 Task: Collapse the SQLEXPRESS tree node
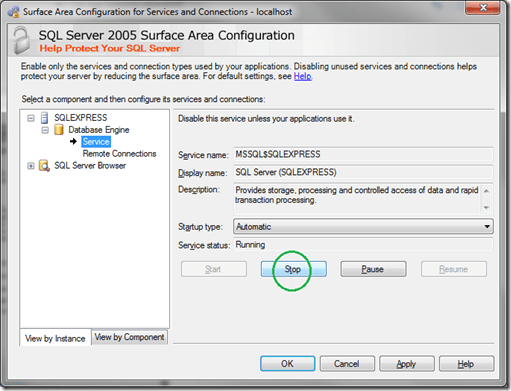click(x=31, y=118)
